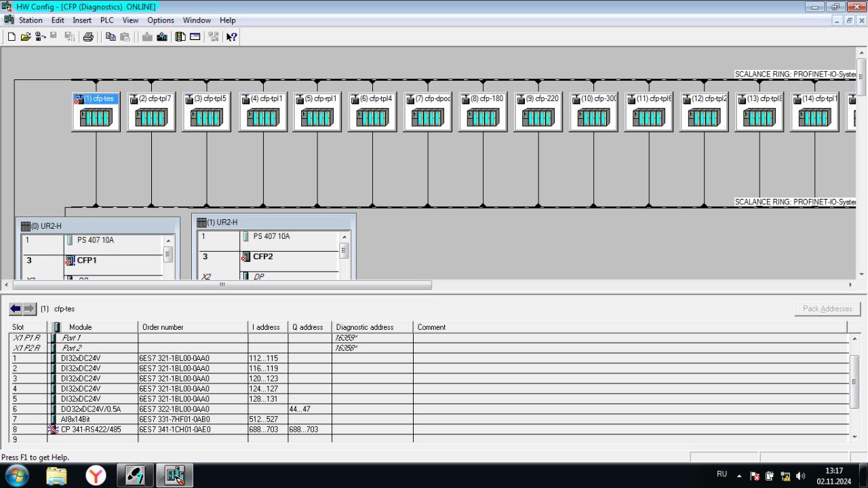The height and width of the screenshot is (488, 868).
Task: Click the station view right scroll arrow
Action: [851, 285]
